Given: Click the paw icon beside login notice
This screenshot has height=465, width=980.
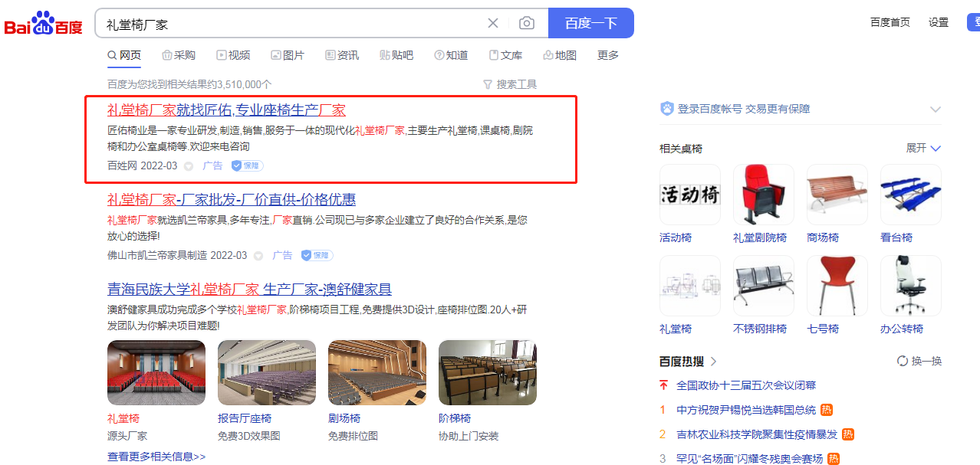Looking at the screenshot, I should (x=667, y=109).
